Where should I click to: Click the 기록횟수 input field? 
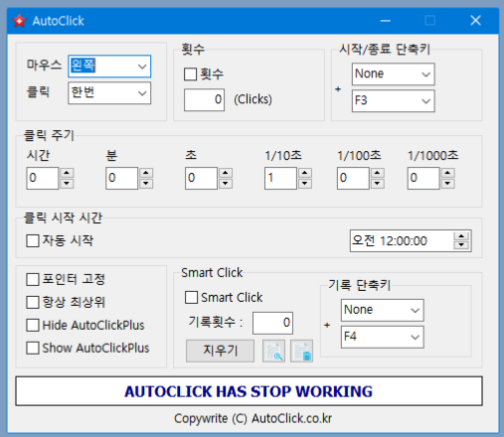pos(272,323)
